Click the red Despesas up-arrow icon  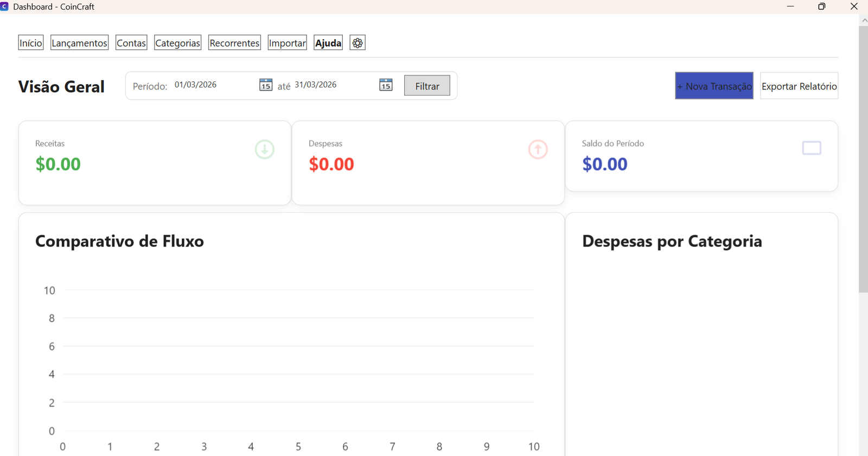(538, 149)
